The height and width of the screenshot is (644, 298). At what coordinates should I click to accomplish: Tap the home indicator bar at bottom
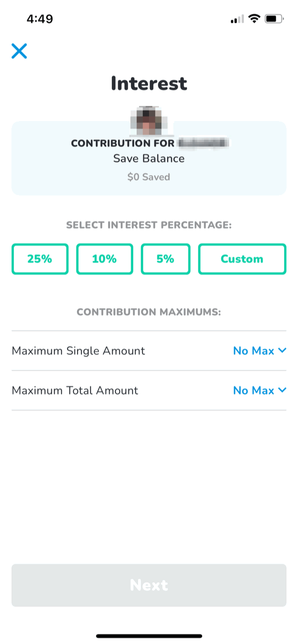[x=149, y=636]
